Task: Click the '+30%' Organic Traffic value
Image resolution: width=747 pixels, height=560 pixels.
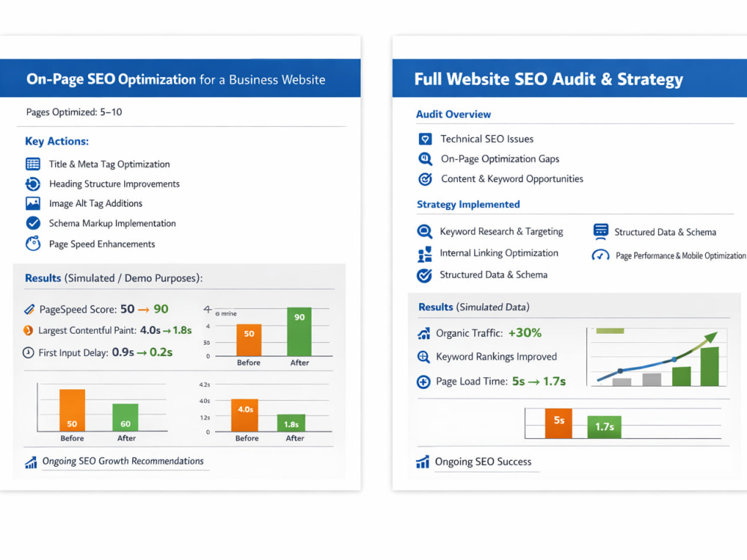Action: [524, 333]
